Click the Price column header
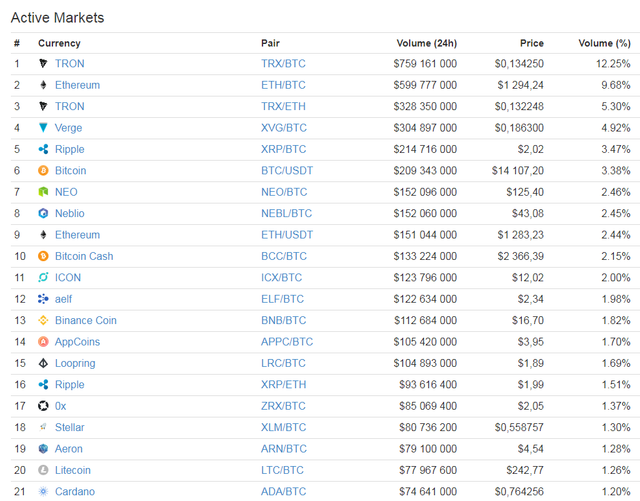640x501 pixels. [x=532, y=43]
